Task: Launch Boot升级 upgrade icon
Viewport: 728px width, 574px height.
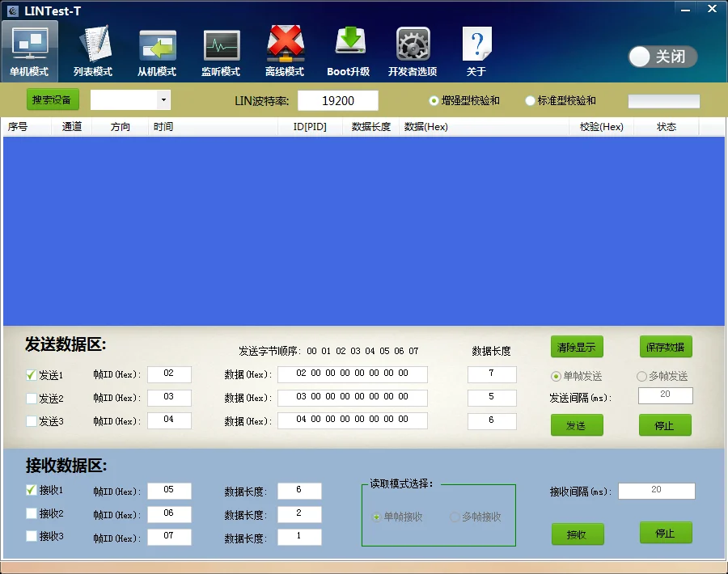Action: (x=349, y=50)
